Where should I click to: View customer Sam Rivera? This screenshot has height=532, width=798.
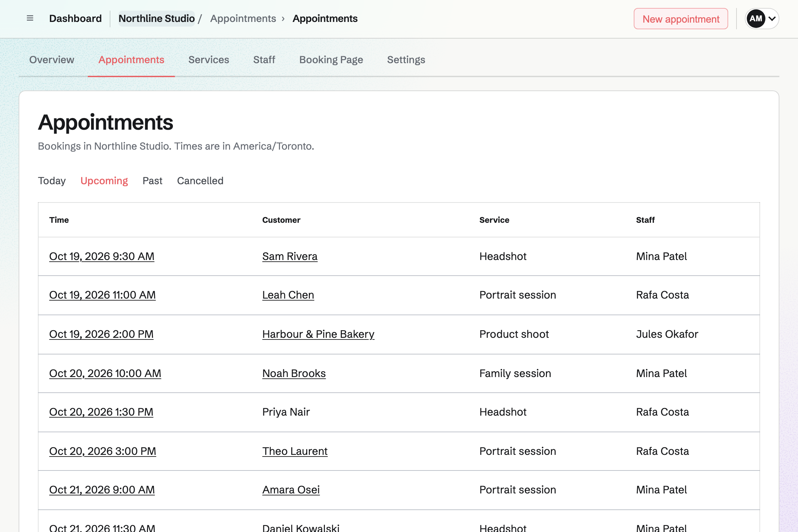(x=290, y=256)
